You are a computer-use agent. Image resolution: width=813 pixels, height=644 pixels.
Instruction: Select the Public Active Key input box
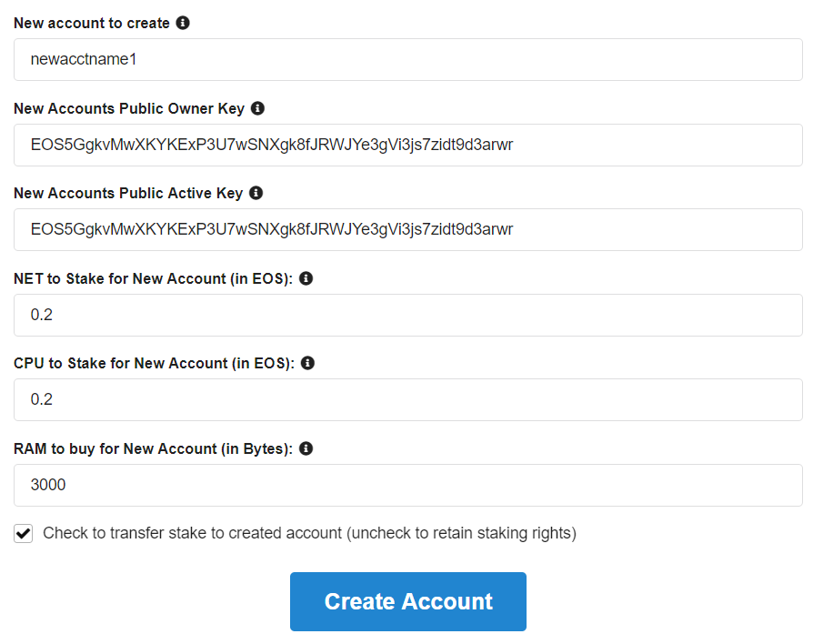(x=407, y=230)
